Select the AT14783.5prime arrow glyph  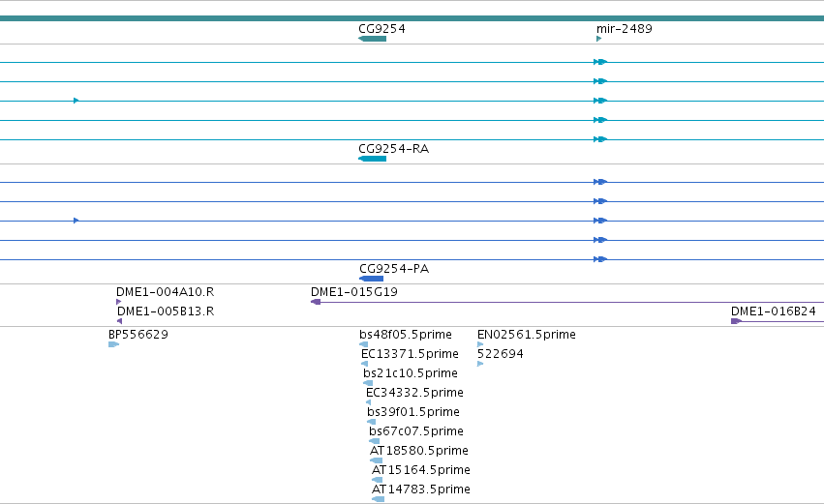click(x=379, y=499)
